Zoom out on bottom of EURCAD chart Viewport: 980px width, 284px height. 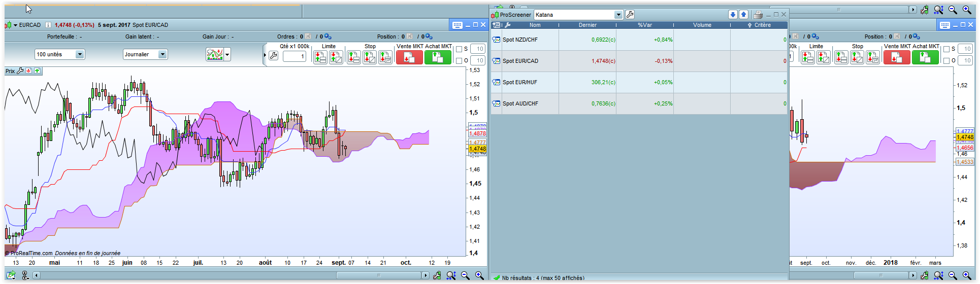click(x=465, y=275)
